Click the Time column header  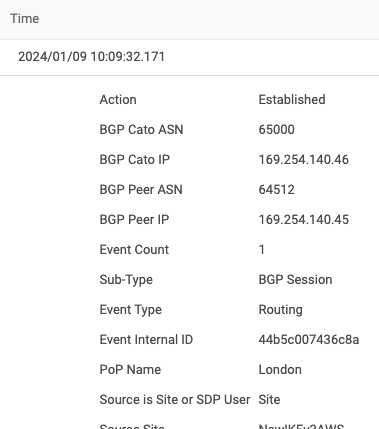click(24, 19)
